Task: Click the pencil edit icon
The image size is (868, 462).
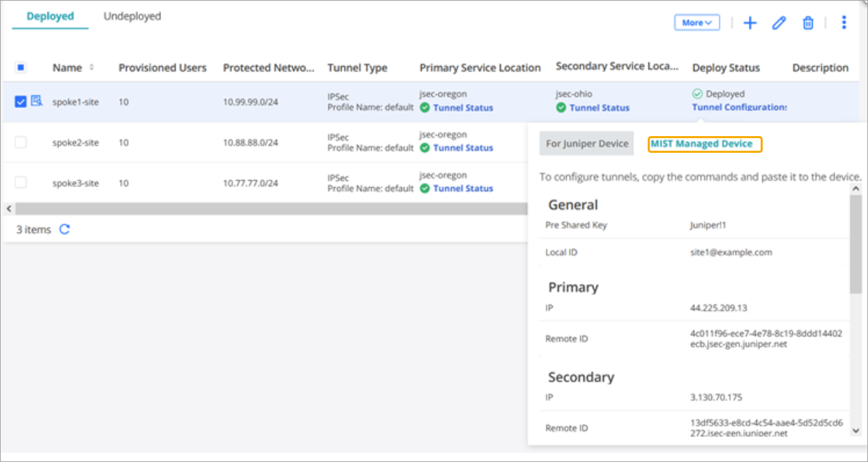Action: pyautogui.click(x=779, y=23)
